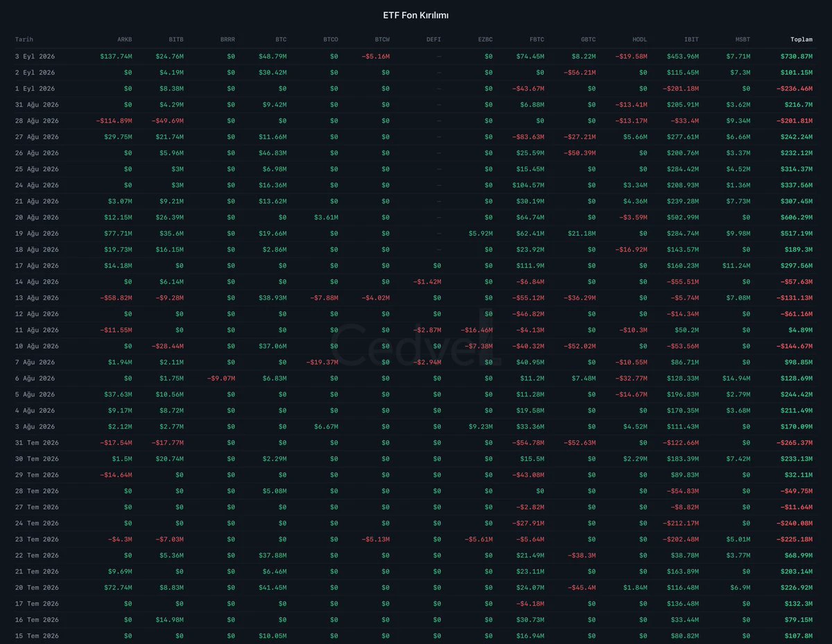The width and height of the screenshot is (832, 644).
Task: Click the $72.74M ARKB value
Action: [x=118, y=587]
